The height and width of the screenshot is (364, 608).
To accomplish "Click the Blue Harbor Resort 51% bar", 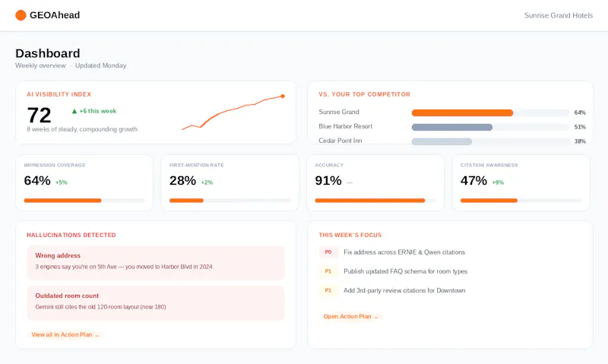I will click(x=452, y=127).
